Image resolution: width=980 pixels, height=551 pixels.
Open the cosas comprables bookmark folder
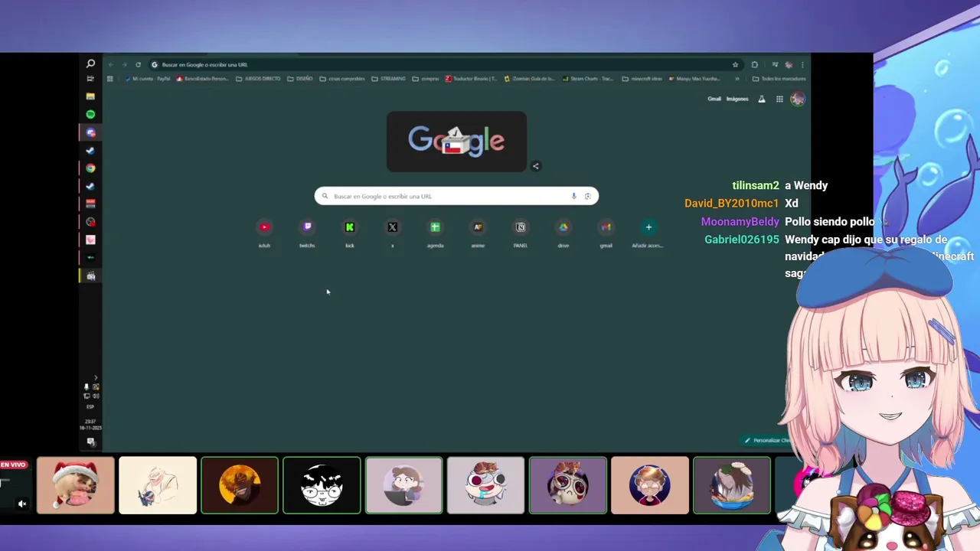tap(342, 79)
